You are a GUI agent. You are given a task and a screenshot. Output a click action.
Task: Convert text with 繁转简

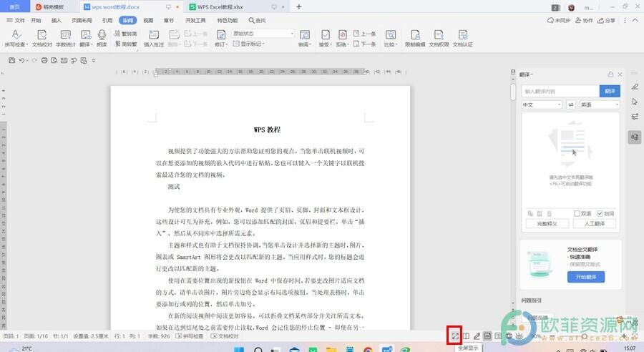click(x=126, y=34)
